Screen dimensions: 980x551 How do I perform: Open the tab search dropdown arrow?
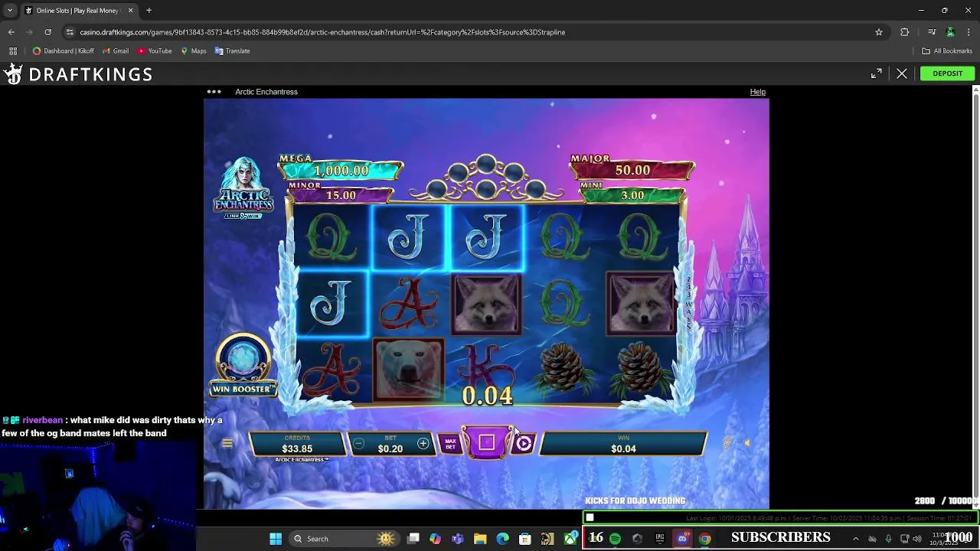click(10, 11)
